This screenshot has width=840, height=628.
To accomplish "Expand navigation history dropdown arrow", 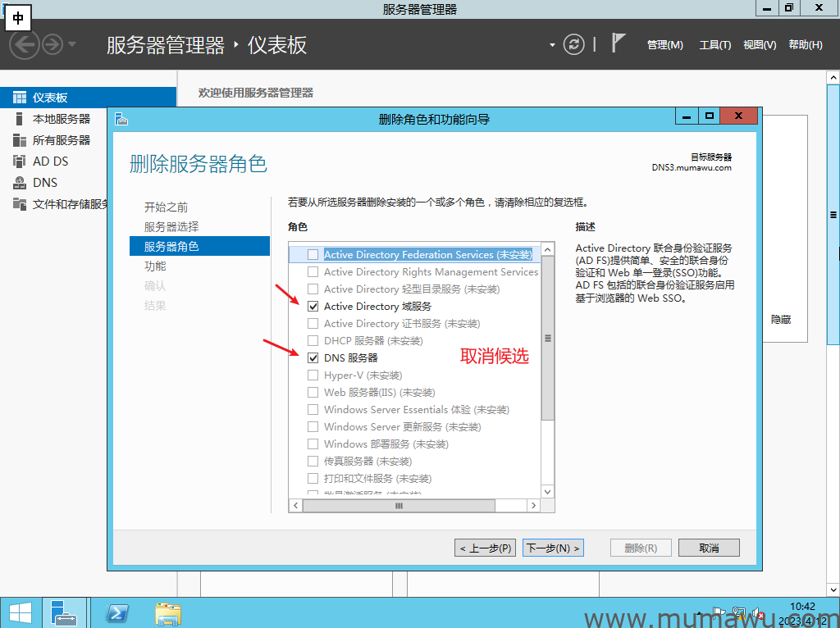I will tap(72, 44).
